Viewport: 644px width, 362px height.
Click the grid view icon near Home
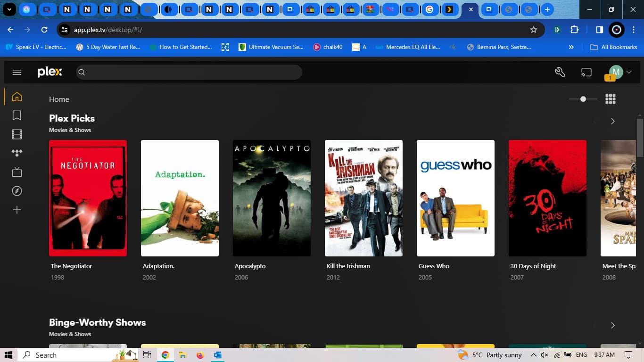611,99
